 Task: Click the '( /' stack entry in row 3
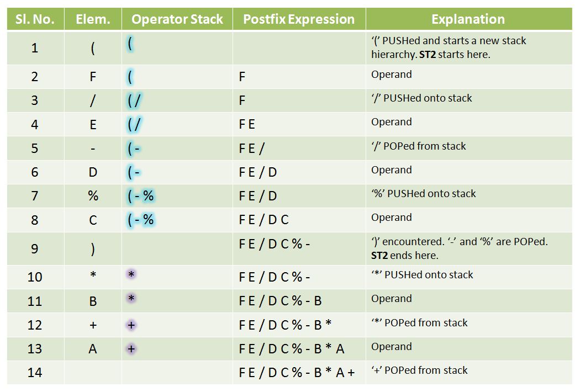pos(134,100)
